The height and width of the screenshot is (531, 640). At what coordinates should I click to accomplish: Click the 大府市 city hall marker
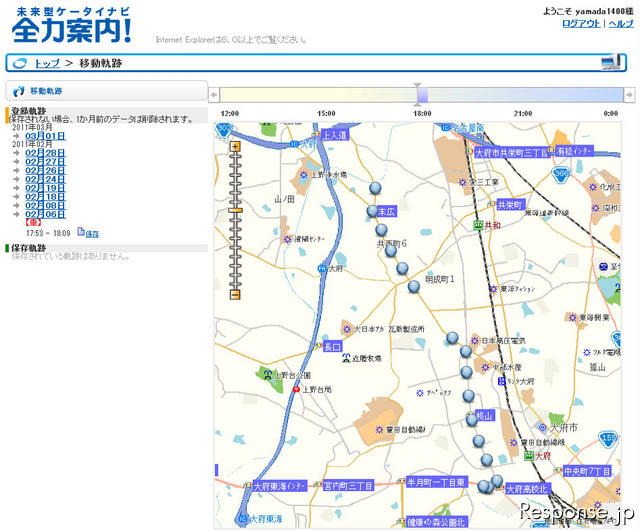pos(542,428)
